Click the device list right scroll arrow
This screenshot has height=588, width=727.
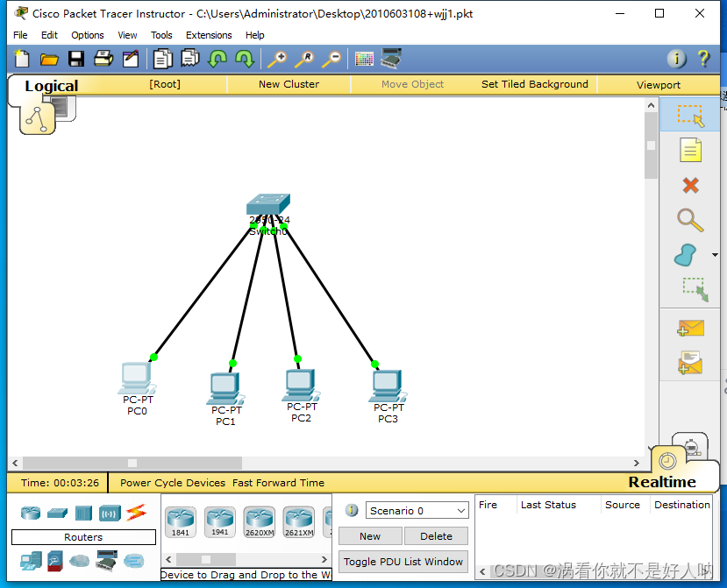pos(324,559)
